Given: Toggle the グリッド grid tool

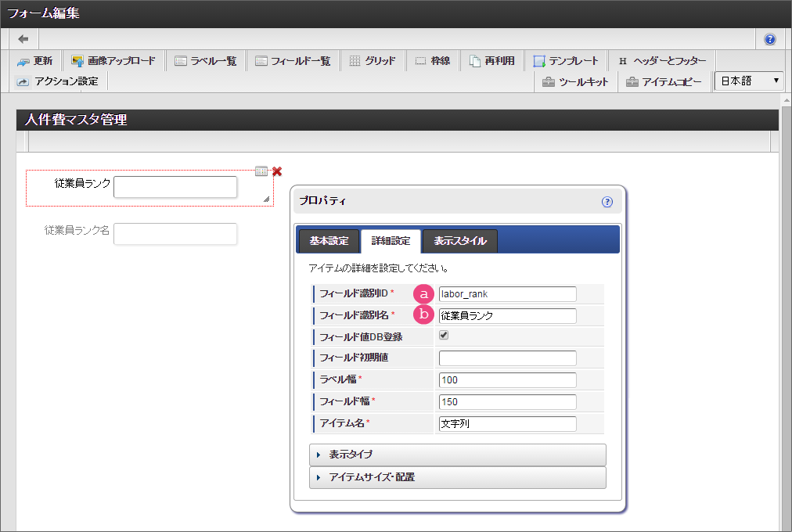Looking at the screenshot, I should [x=372, y=61].
